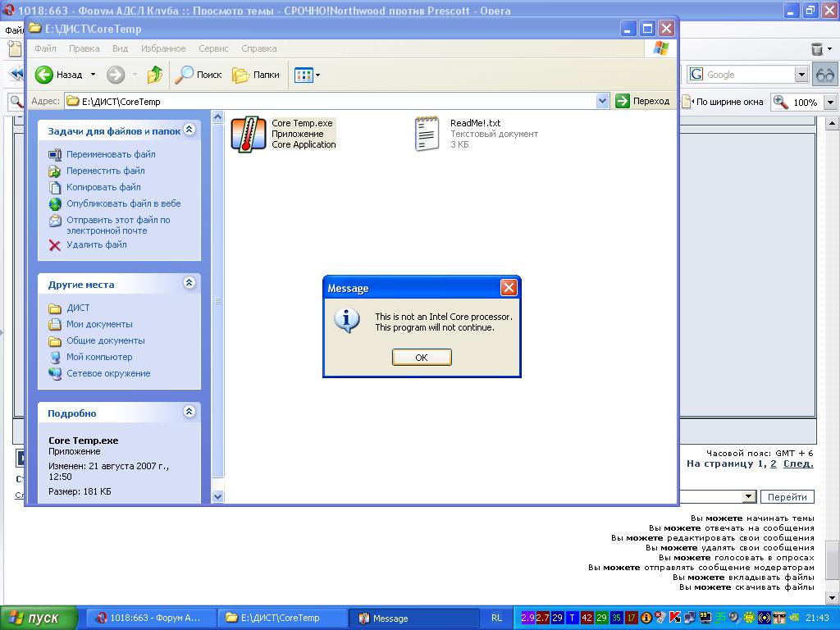The height and width of the screenshot is (630, 840).
Task: Click the Views grid toolbar icon
Action: click(303, 75)
